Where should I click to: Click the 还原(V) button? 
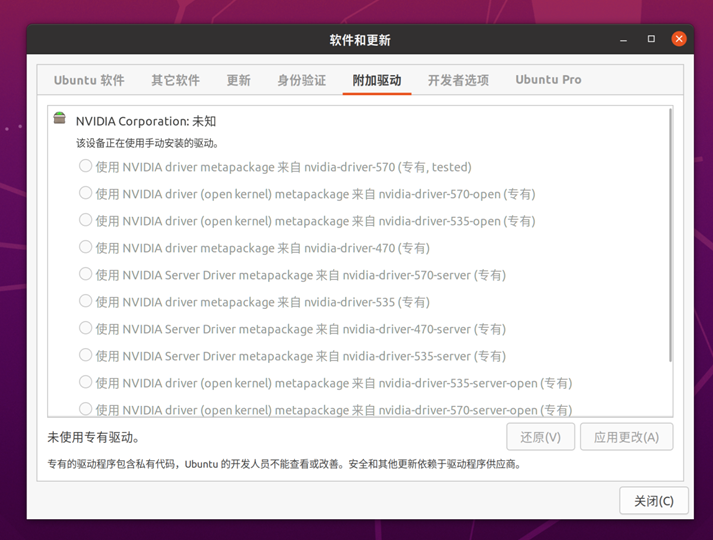click(x=540, y=437)
